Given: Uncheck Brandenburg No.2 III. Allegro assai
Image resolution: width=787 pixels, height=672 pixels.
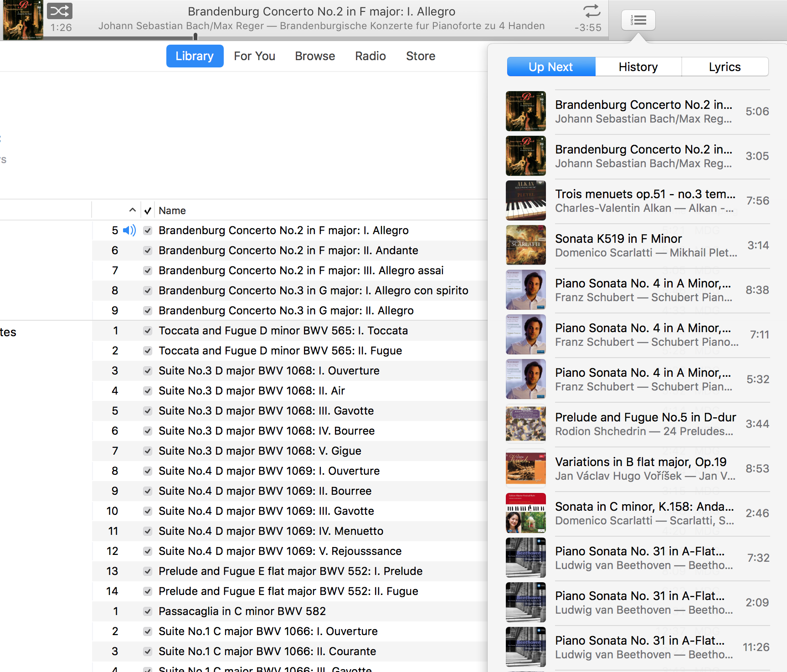Looking at the screenshot, I should (148, 271).
